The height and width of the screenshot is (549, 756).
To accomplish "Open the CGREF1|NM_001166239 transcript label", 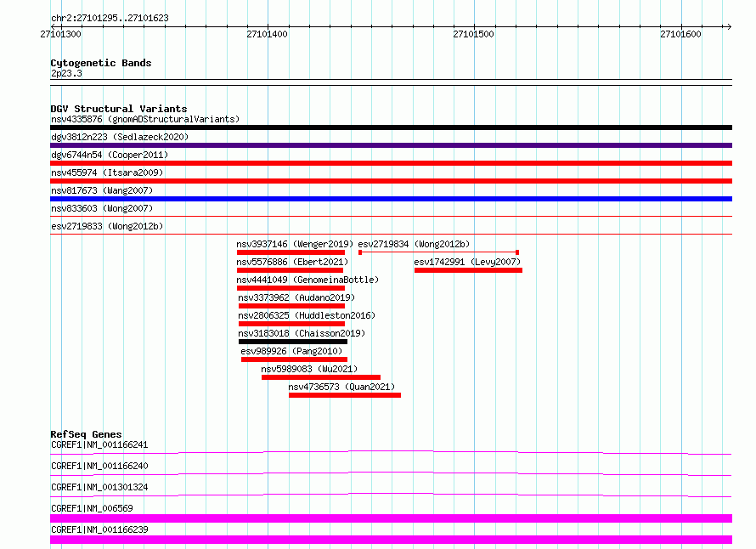I will click(x=99, y=529).
